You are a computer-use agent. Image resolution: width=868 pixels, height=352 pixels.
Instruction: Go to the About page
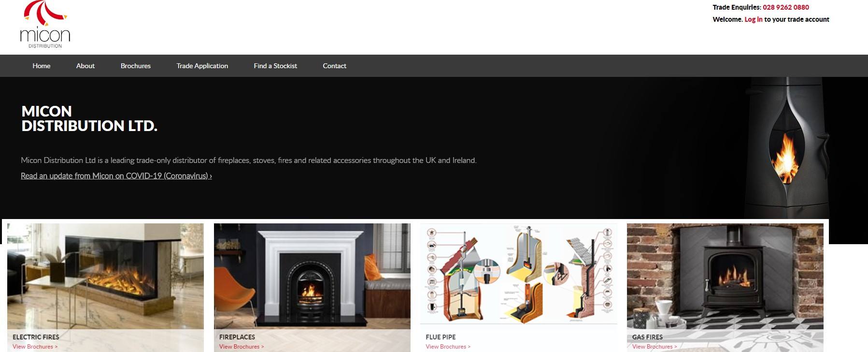(x=85, y=66)
